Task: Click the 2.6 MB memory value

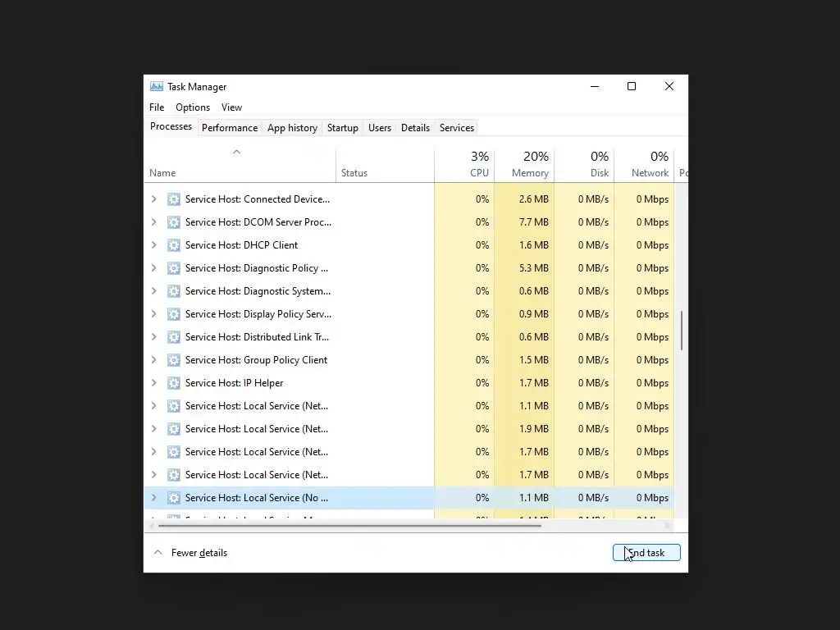Action: (x=533, y=199)
